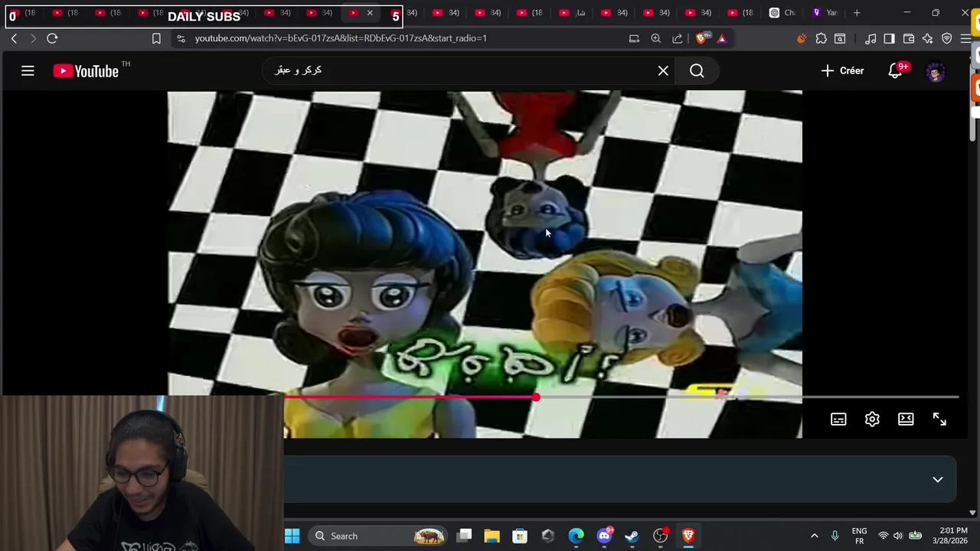Open the video player settings gear
Image resolution: width=980 pixels, height=551 pixels.
[872, 419]
